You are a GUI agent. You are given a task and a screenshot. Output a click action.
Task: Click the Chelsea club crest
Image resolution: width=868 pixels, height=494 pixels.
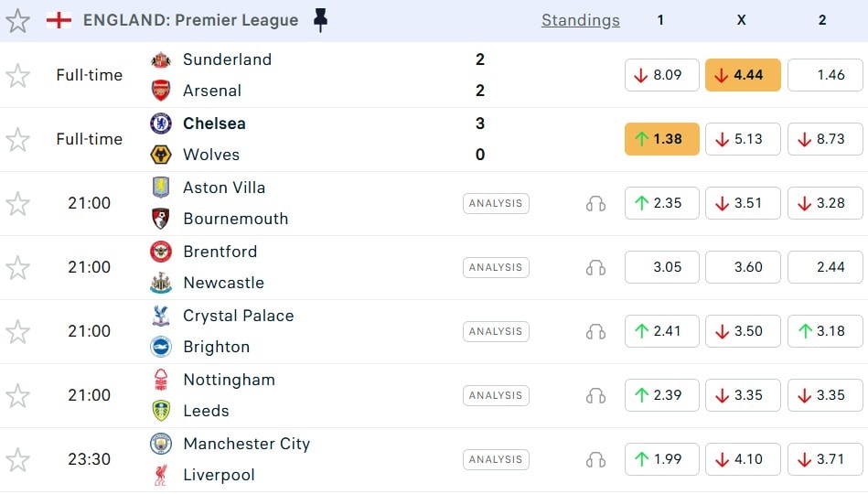[x=161, y=123]
